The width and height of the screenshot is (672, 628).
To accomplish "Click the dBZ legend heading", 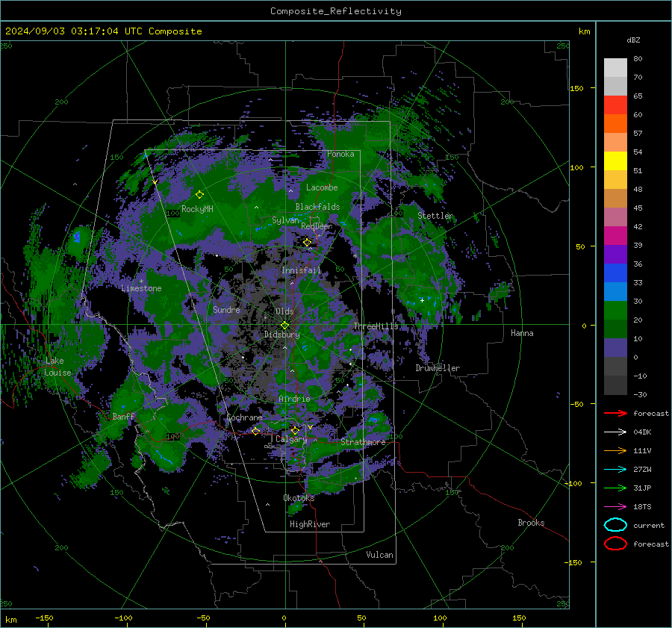I will click(633, 40).
